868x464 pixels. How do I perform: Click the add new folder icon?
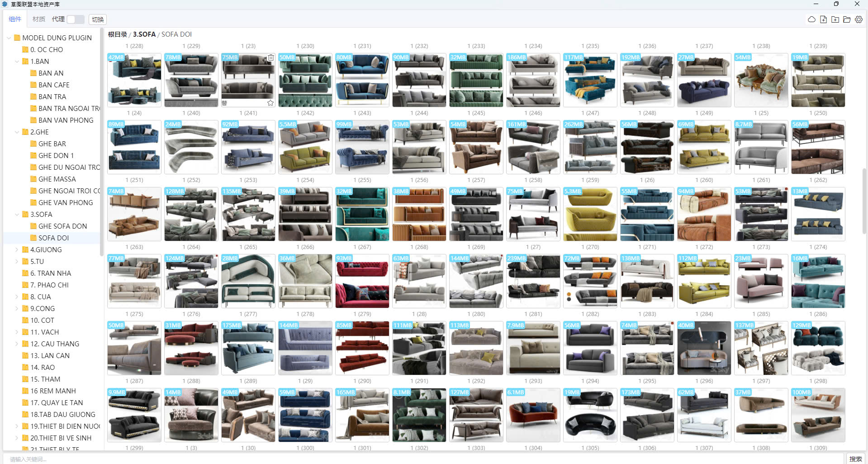click(x=835, y=19)
